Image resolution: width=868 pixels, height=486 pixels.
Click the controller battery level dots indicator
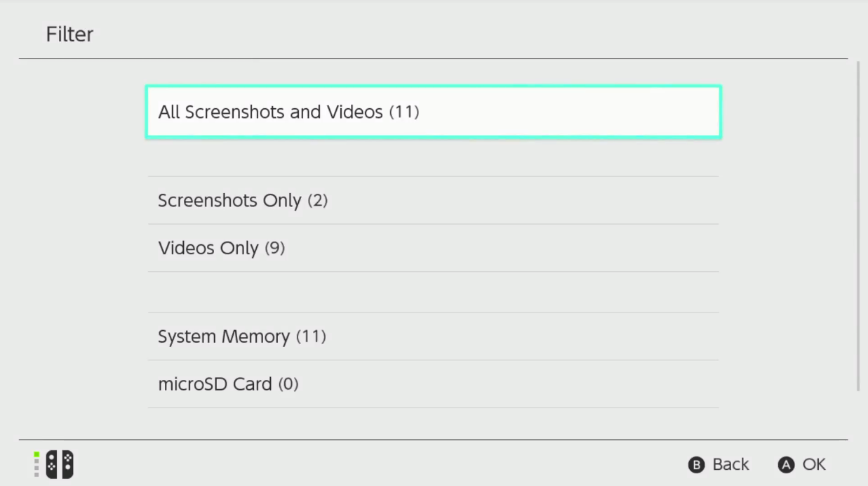click(36, 464)
